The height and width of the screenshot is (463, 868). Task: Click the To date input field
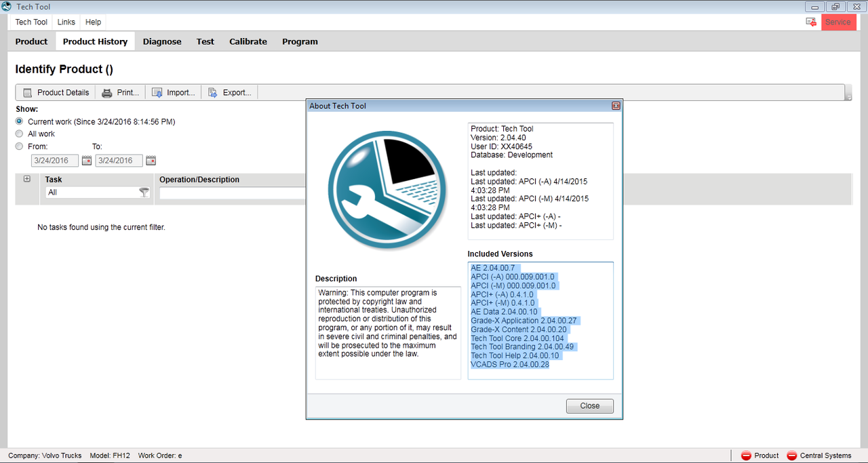(x=119, y=161)
